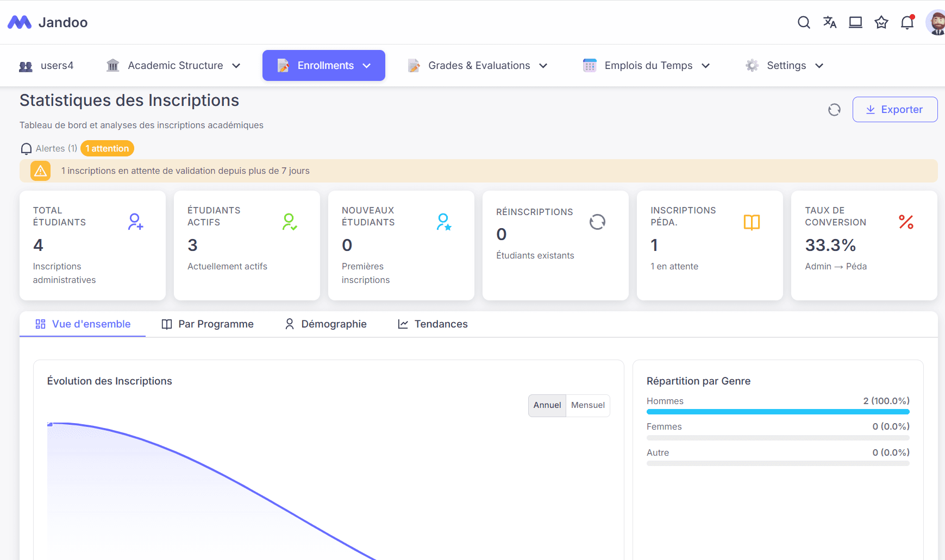The width and height of the screenshot is (945, 560).
Task: Open the global search
Action: [x=803, y=22]
